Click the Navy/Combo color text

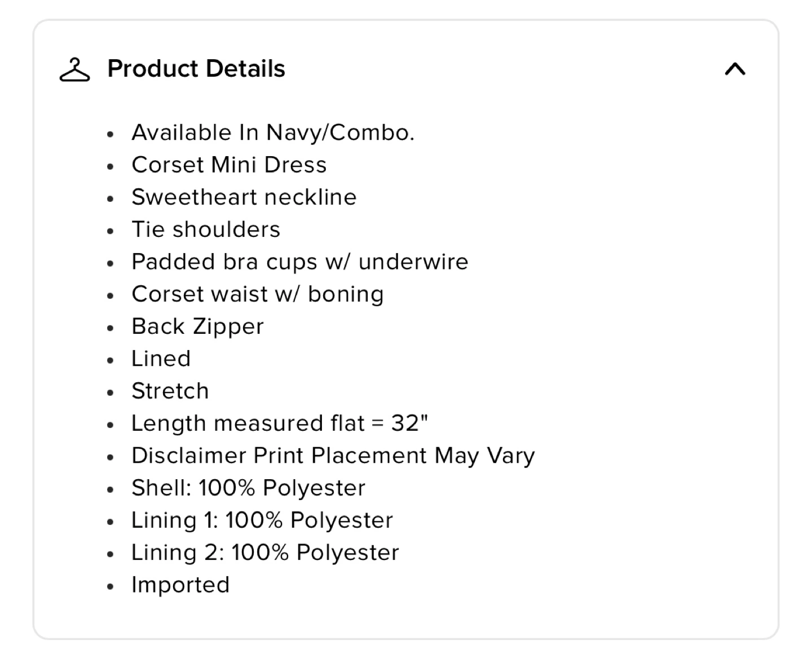[x=340, y=133]
